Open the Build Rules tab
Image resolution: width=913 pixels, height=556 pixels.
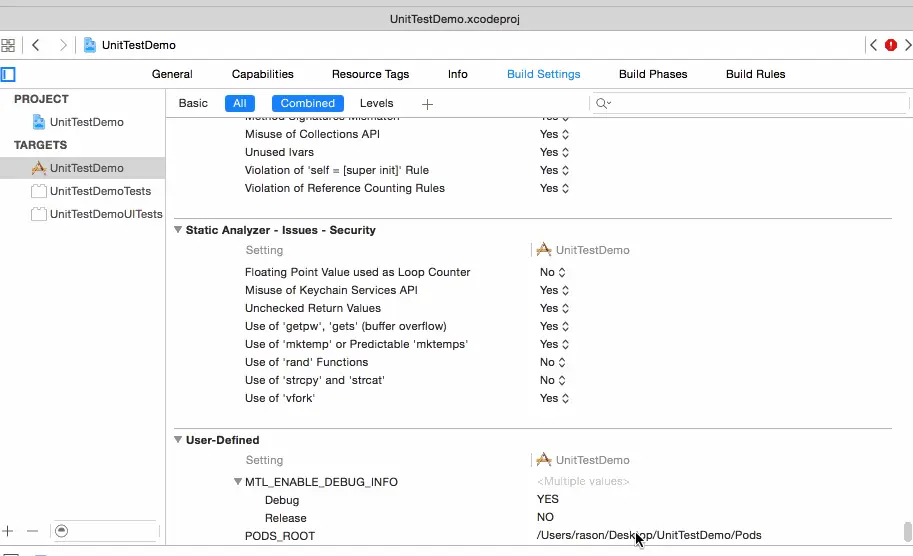coord(755,74)
